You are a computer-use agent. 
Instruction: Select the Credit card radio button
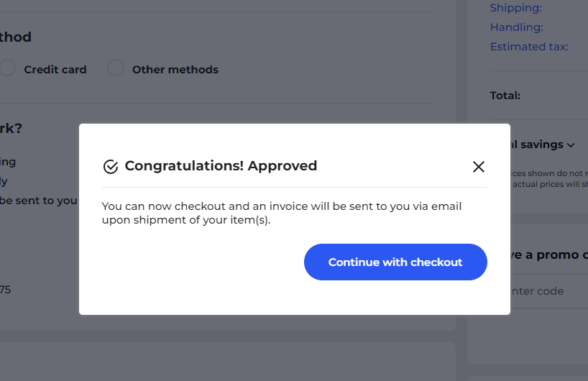click(x=7, y=68)
